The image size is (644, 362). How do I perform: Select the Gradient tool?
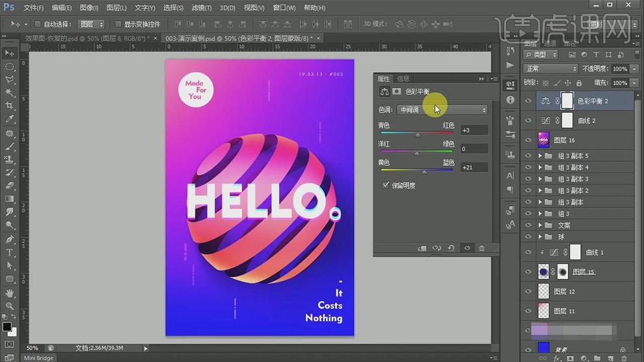coord(9,199)
